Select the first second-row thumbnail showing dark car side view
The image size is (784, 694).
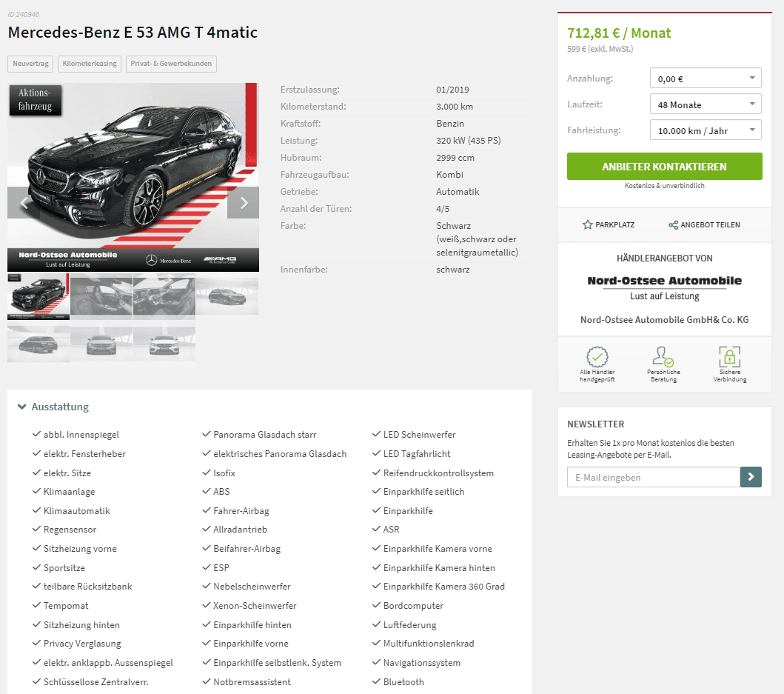[38, 344]
